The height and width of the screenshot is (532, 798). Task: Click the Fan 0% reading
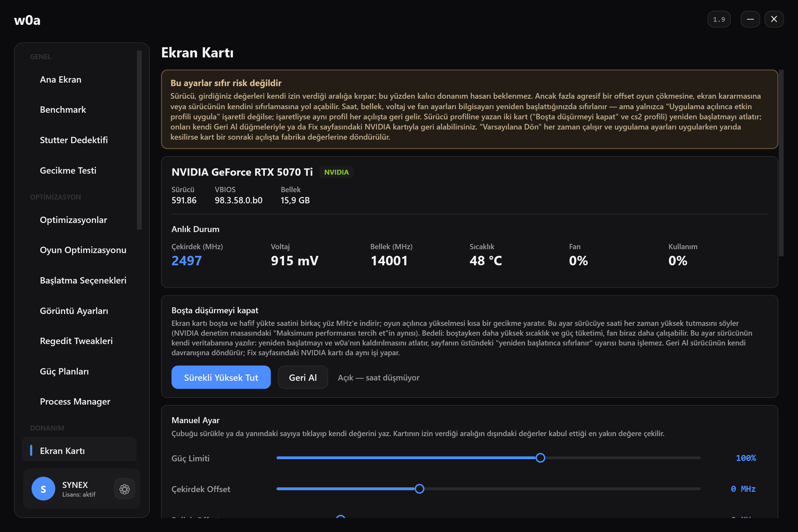pyautogui.click(x=578, y=261)
